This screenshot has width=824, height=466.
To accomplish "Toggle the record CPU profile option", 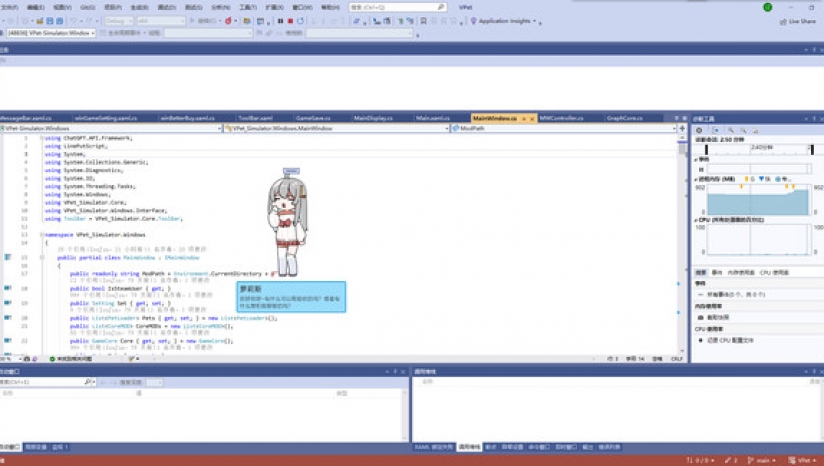I will click(x=700, y=339).
